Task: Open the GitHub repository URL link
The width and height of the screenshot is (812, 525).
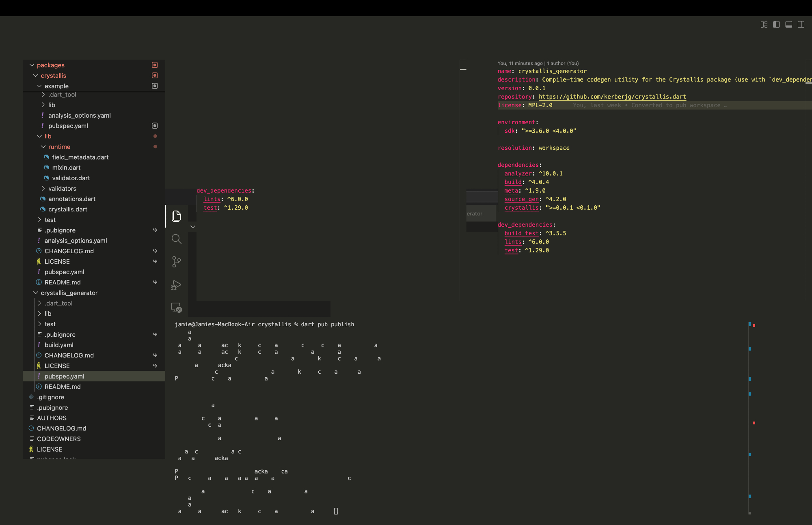Action: click(x=612, y=97)
